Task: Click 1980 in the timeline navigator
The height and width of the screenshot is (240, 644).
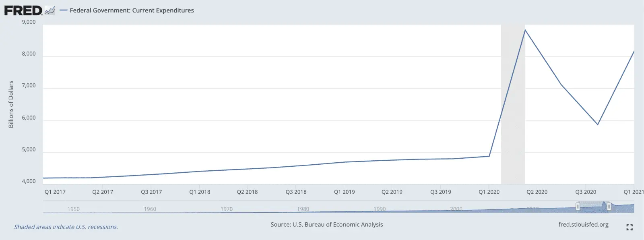Action: pos(303,209)
